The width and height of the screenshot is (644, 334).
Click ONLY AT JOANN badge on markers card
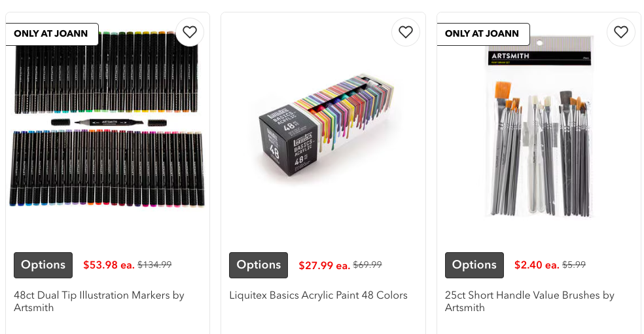[x=52, y=34]
